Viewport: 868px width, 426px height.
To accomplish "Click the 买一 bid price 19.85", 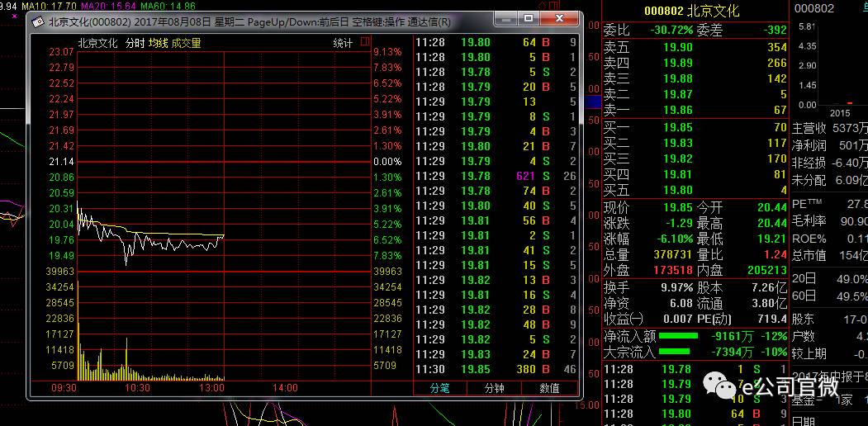I will pyautogui.click(x=677, y=128).
